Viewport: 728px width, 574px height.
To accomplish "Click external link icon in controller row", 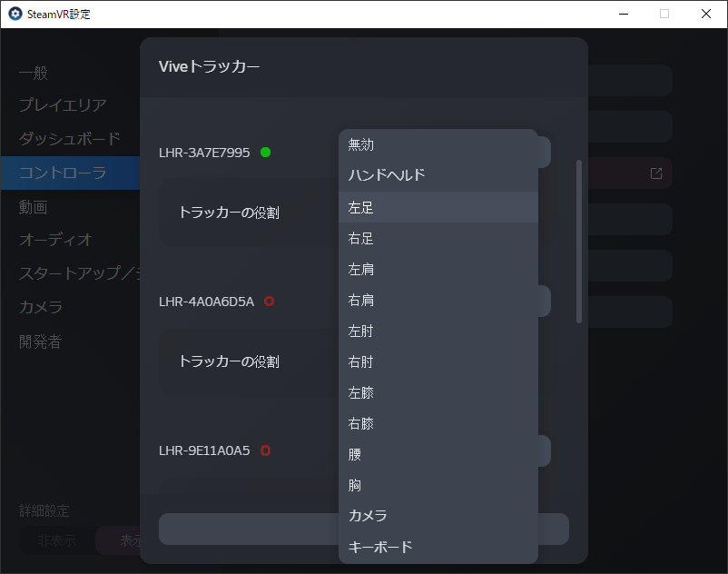I will tap(656, 173).
